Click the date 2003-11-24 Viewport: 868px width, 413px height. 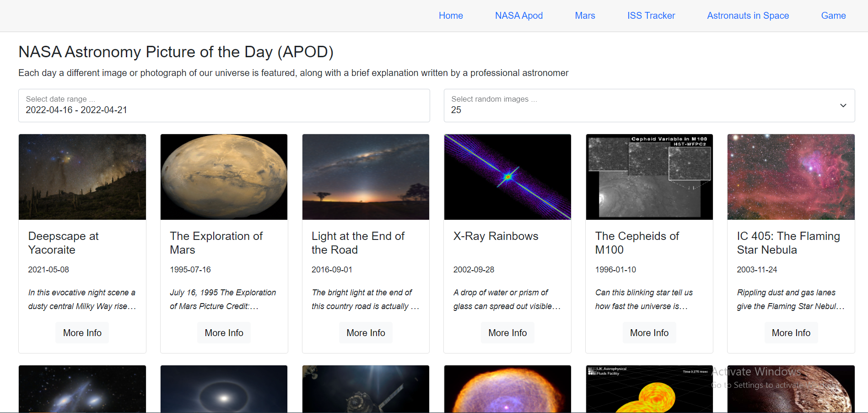(757, 270)
